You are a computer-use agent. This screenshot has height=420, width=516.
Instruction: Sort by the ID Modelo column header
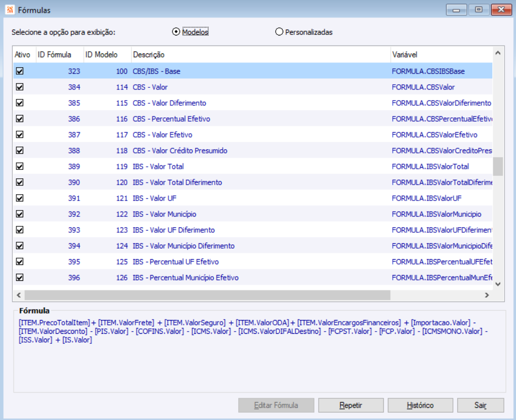[107, 54]
